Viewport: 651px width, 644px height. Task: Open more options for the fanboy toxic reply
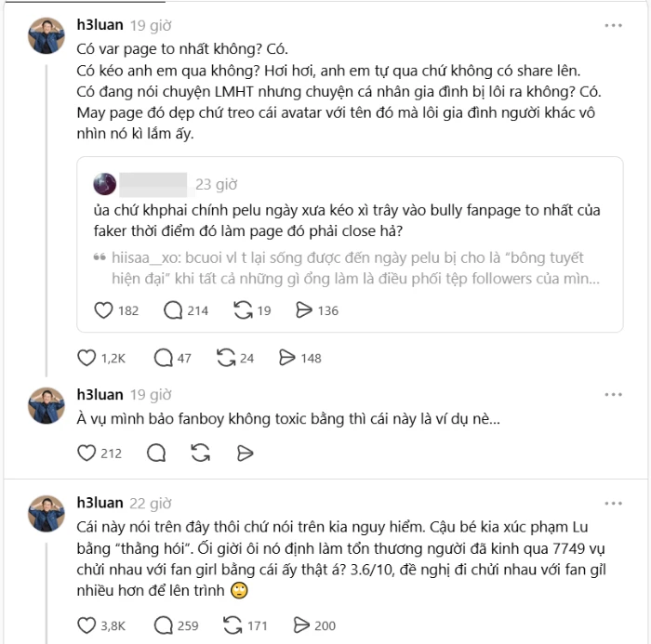coord(614,393)
